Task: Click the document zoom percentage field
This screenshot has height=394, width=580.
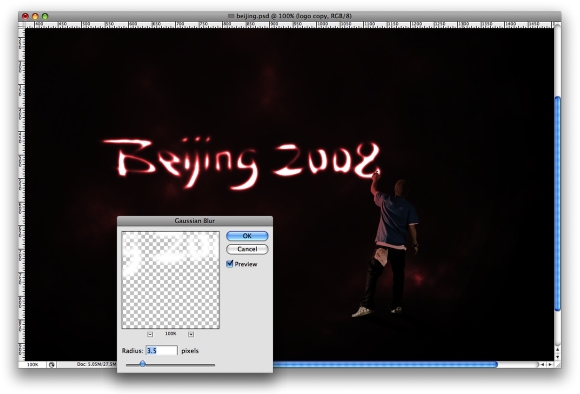Action: (33, 364)
